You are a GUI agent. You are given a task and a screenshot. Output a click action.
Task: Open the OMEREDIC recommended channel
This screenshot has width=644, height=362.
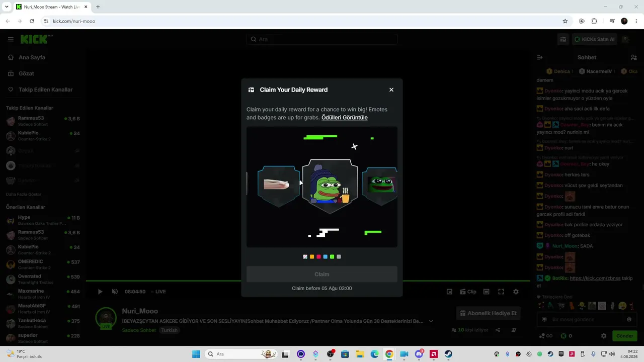(x=43, y=264)
